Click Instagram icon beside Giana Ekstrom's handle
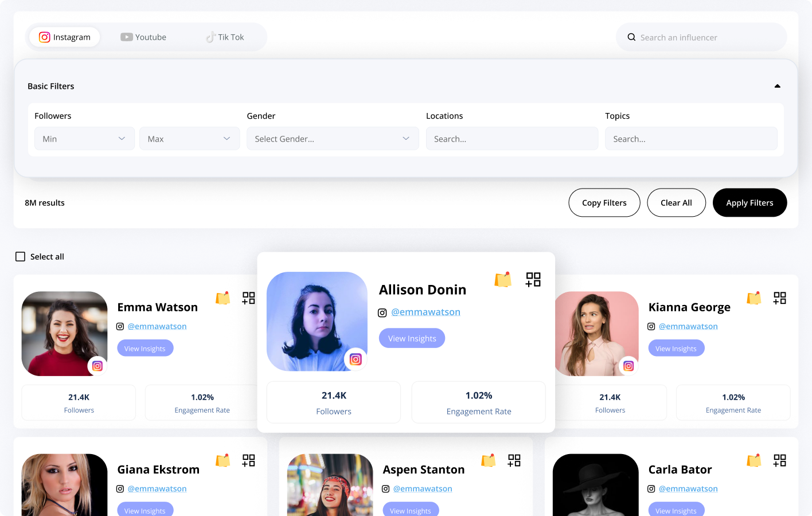 pos(120,489)
